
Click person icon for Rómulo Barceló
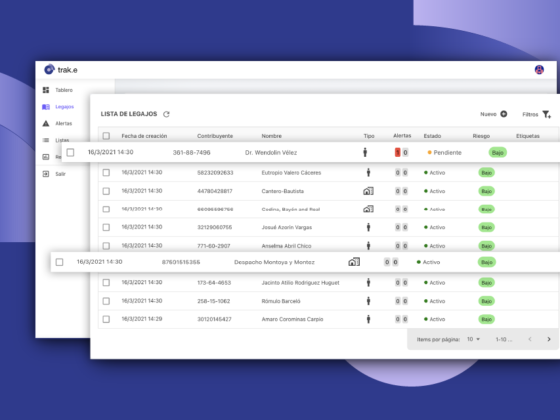click(368, 301)
